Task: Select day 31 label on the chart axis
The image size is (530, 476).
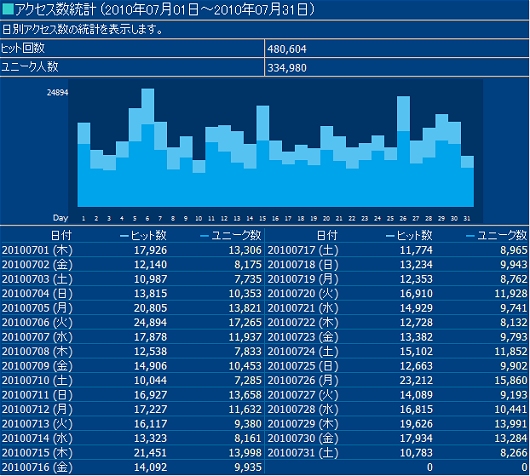Action: click(x=467, y=219)
